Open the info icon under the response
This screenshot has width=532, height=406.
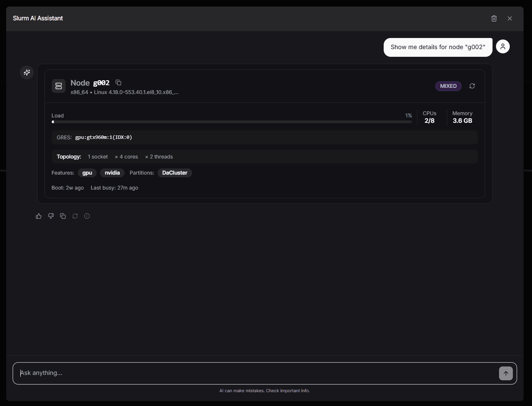pyautogui.click(x=87, y=216)
